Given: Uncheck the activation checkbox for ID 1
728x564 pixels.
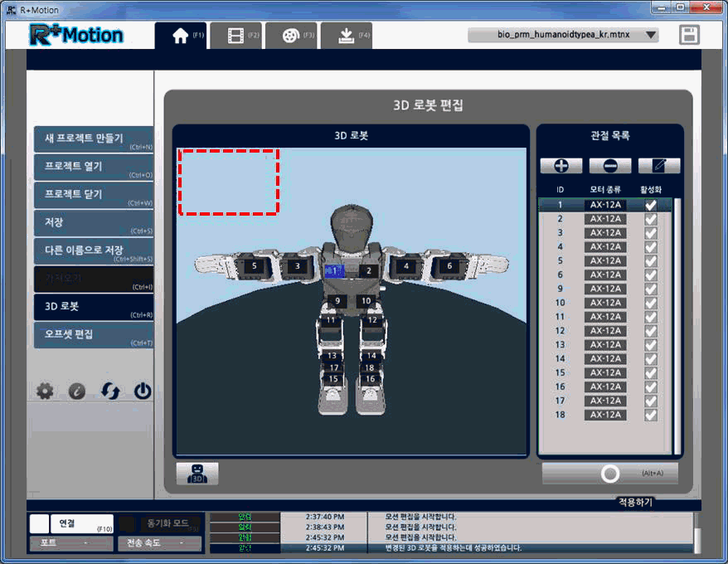Looking at the screenshot, I should coord(651,205).
